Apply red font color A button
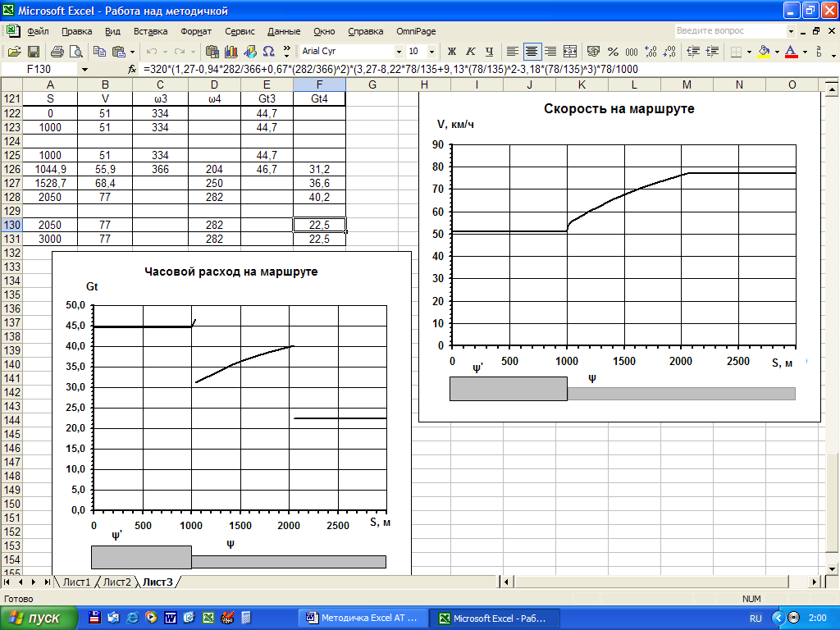 tap(791, 52)
